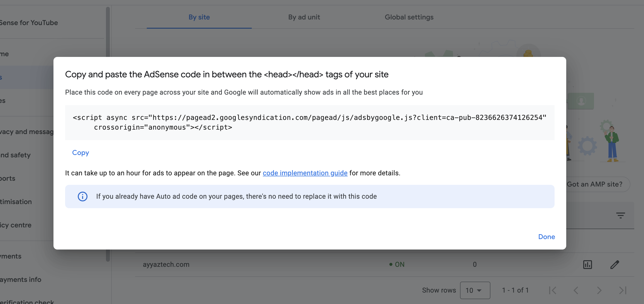Go to previous page of table
The width and height of the screenshot is (644, 304).
(x=576, y=290)
